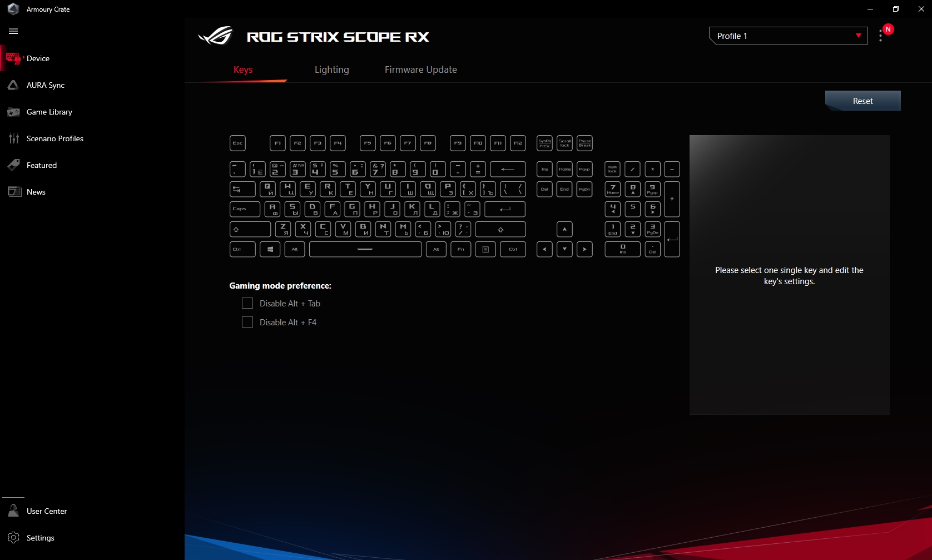Expand the Profile 1 dropdown
This screenshot has width=932, height=560.
[x=788, y=36]
